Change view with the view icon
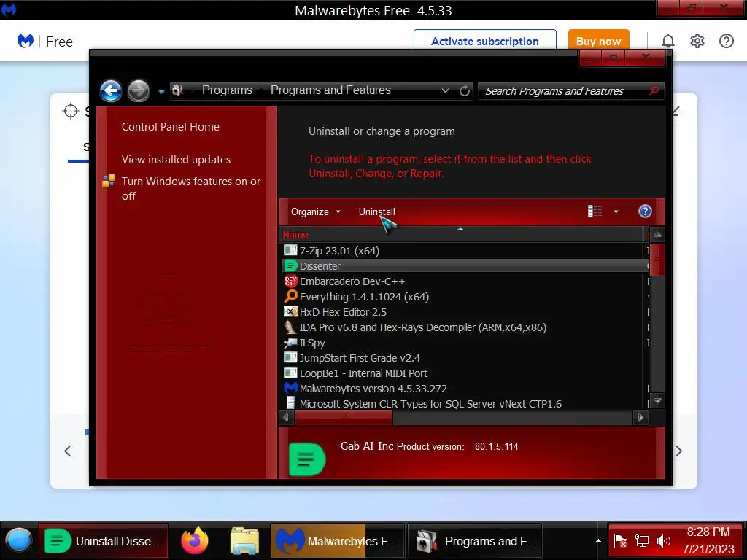The image size is (747, 560). (595, 211)
